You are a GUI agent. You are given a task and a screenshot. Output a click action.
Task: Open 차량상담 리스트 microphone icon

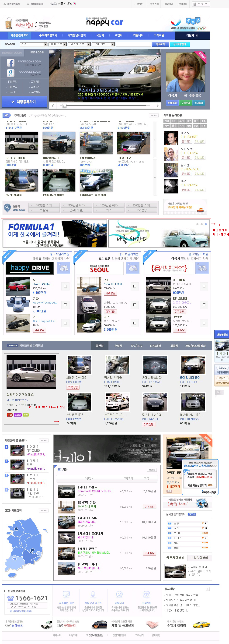click(93, 594)
